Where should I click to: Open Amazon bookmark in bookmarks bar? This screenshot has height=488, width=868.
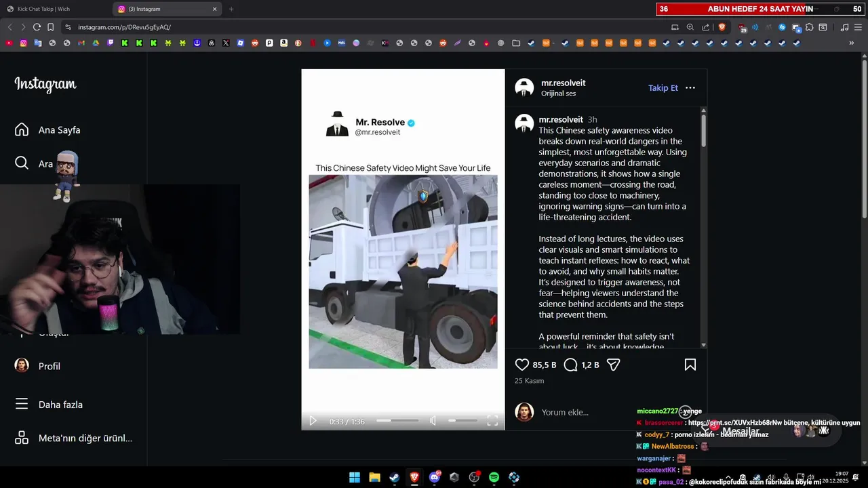pyautogui.click(x=283, y=43)
